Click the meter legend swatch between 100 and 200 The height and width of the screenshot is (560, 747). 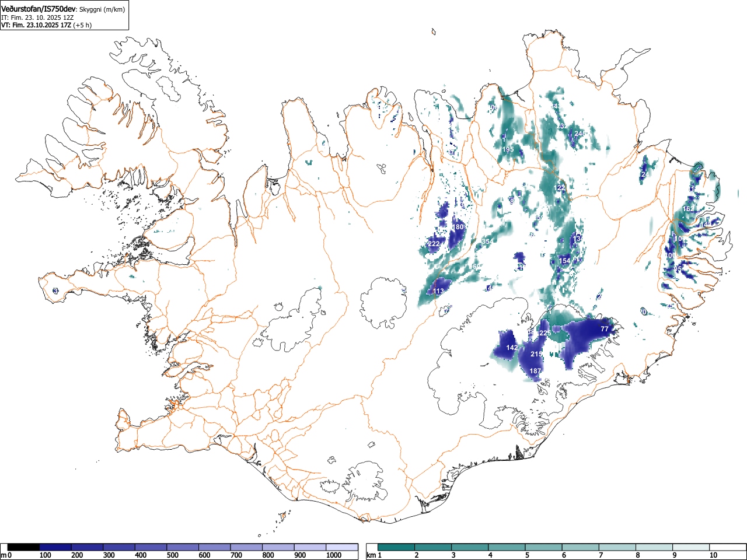(55, 547)
